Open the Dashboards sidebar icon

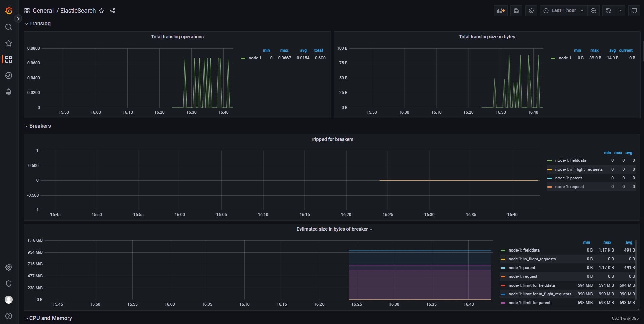pyautogui.click(x=9, y=59)
